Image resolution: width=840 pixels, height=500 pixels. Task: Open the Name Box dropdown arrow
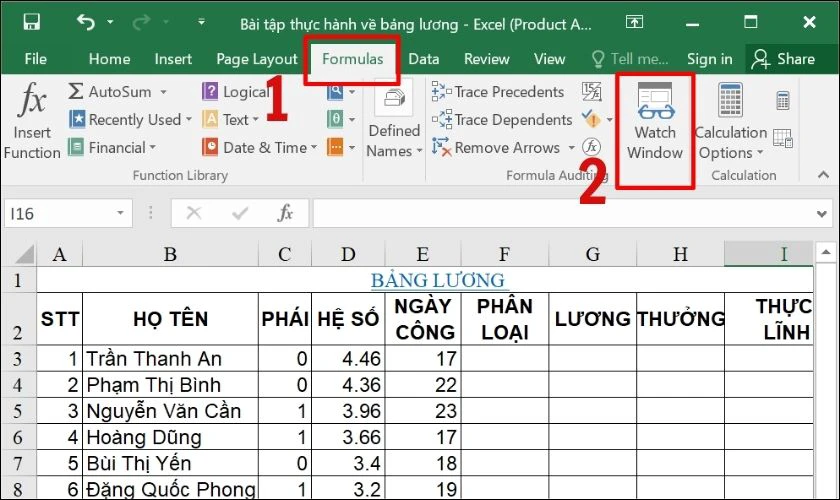pos(121,213)
